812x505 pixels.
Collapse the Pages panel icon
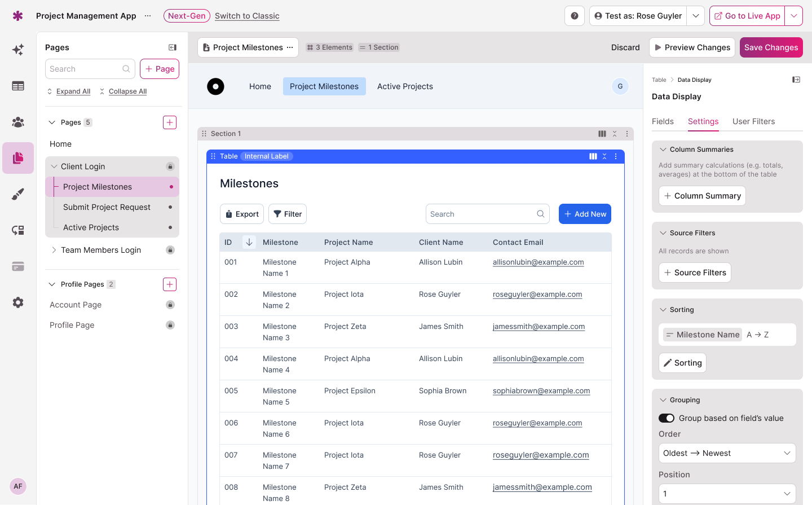173,47
